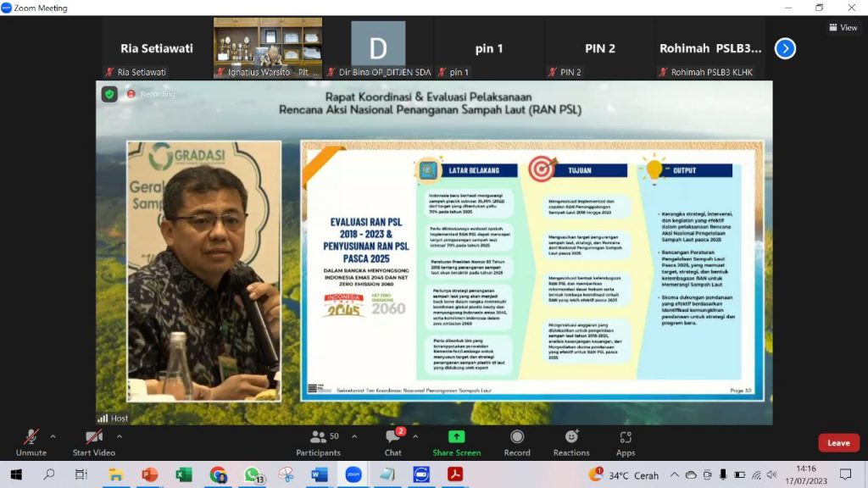Open Zoom Apps
The width and height of the screenshot is (868, 488).
click(x=626, y=441)
